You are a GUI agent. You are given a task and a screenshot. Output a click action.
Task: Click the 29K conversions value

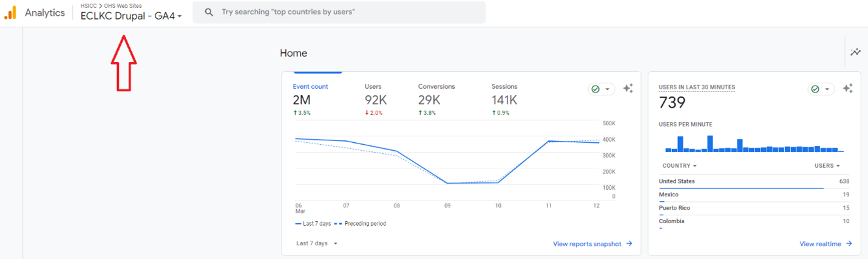tap(429, 100)
